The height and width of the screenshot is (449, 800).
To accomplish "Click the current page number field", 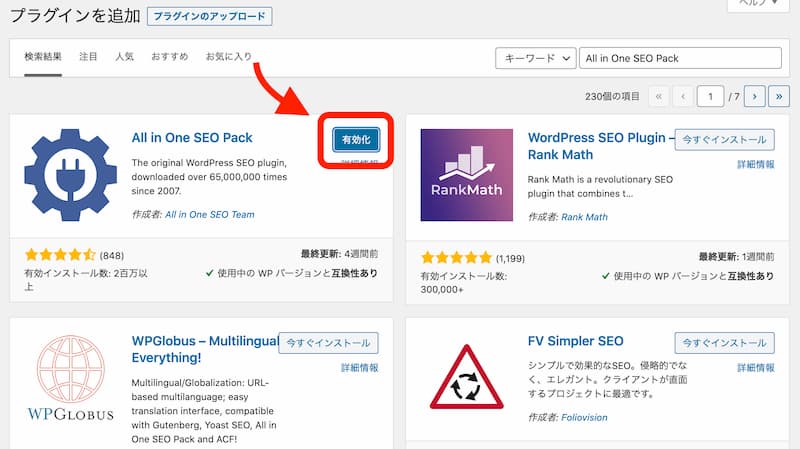I will (x=710, y=96).
